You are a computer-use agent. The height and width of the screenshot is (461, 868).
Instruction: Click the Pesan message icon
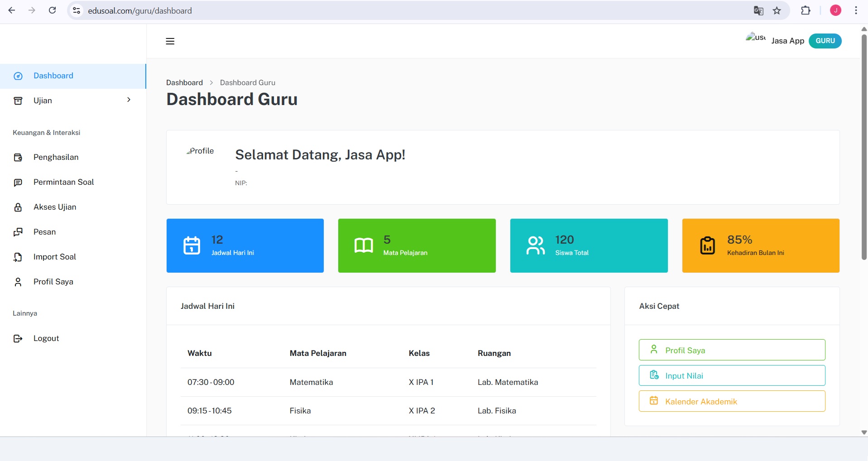[x=18, y=232]
